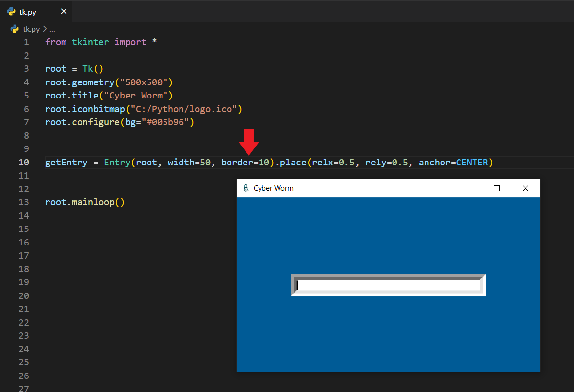Click line number 13 in the gutter
Image resolution: width=574 pixels, height=392 pixels.
click(24, 202)
